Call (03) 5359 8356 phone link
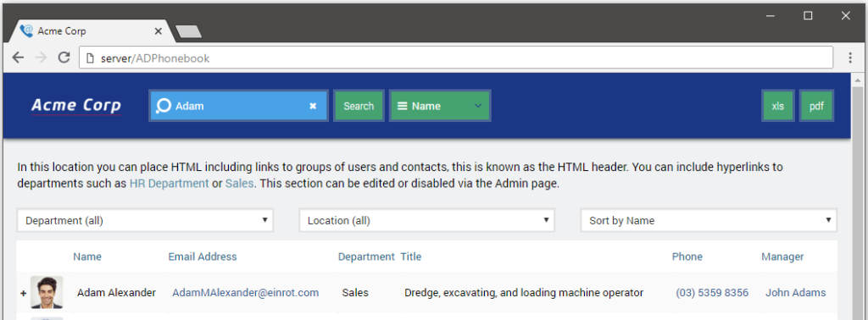Viewport: 868px width, 320px height. 712,293
